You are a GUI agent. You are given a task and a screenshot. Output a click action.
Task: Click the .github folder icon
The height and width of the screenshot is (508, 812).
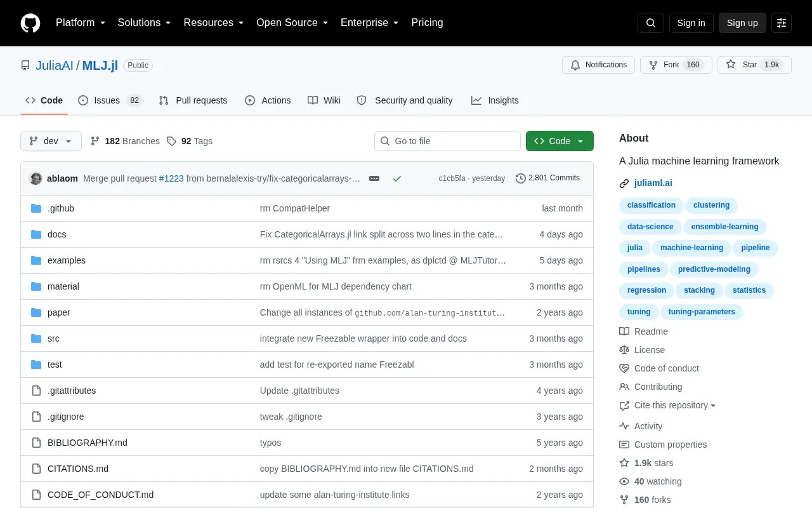(x=36, y=208)
